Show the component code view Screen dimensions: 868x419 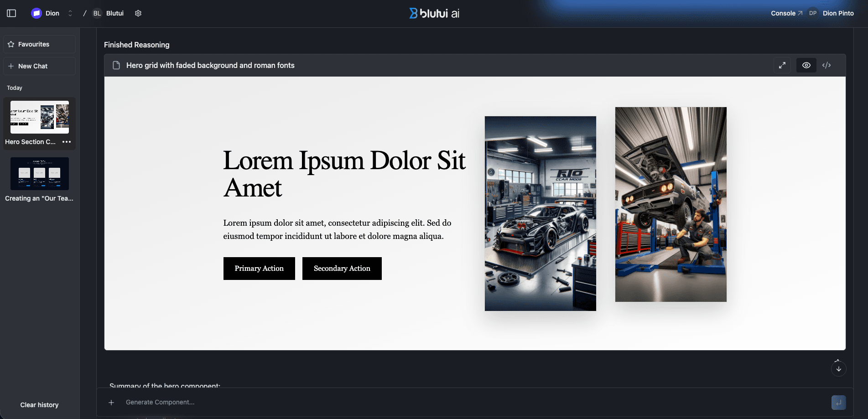pos(826,65)
